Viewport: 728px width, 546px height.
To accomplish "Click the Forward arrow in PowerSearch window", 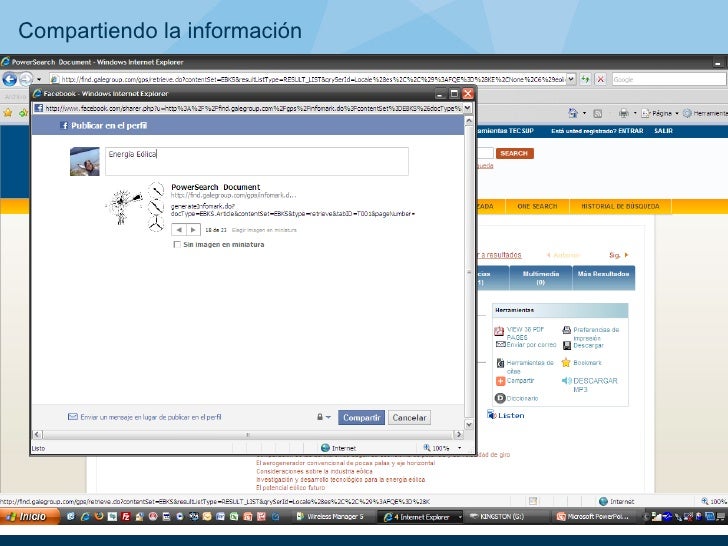I will (x=26, y=79).
